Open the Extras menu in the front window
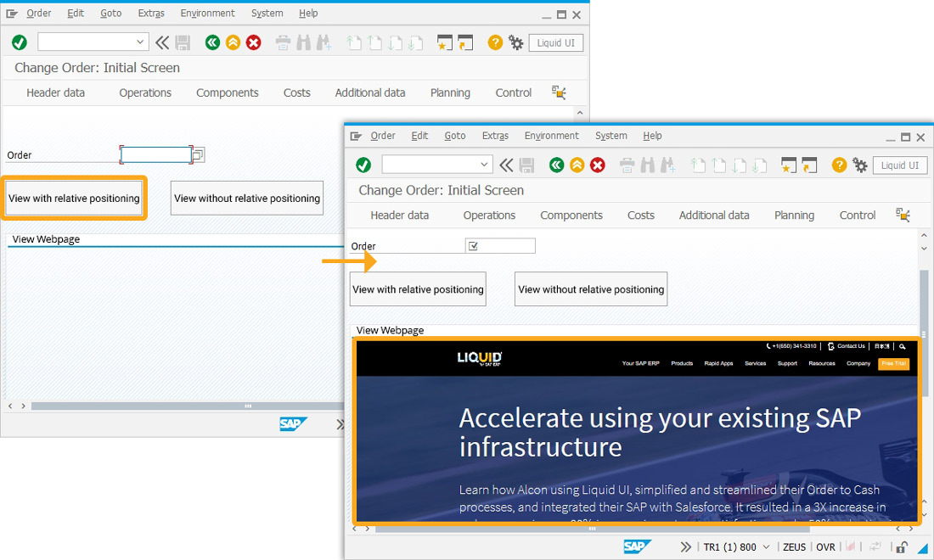The image size is (934, 560). [495, 136]
